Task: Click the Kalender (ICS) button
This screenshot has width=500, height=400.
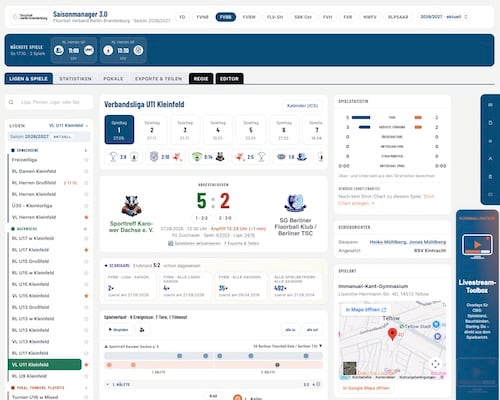Action: [x=302, y=106]
